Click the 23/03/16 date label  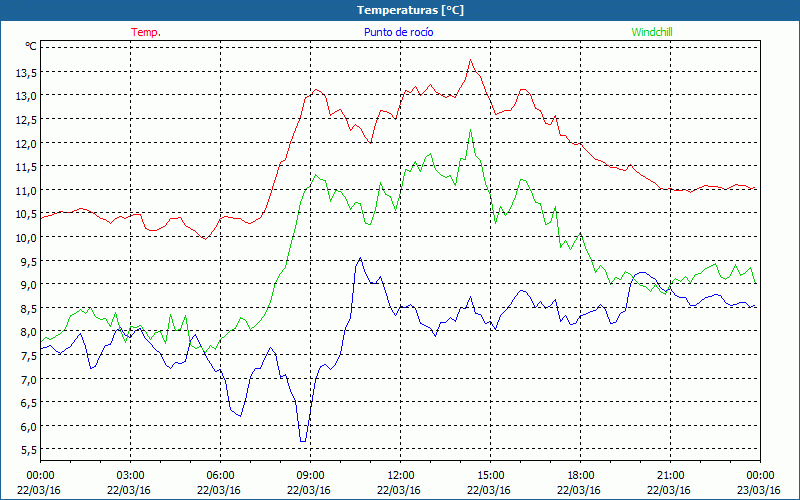coord(759,490)
